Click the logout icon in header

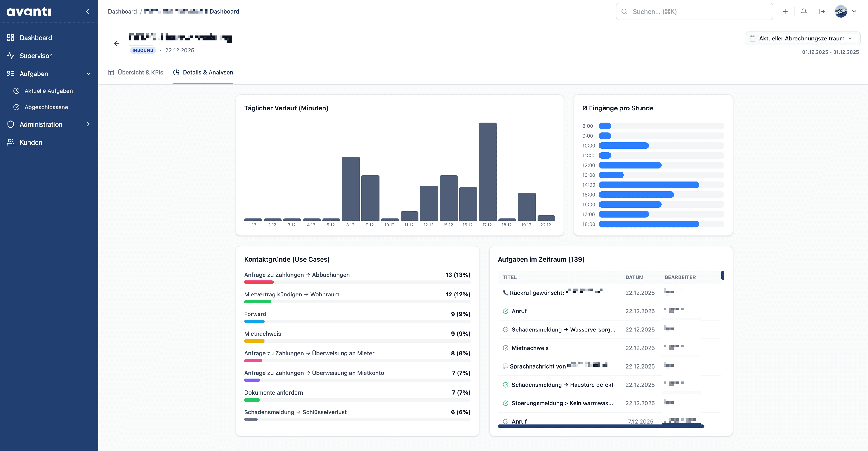coord(822,12)
